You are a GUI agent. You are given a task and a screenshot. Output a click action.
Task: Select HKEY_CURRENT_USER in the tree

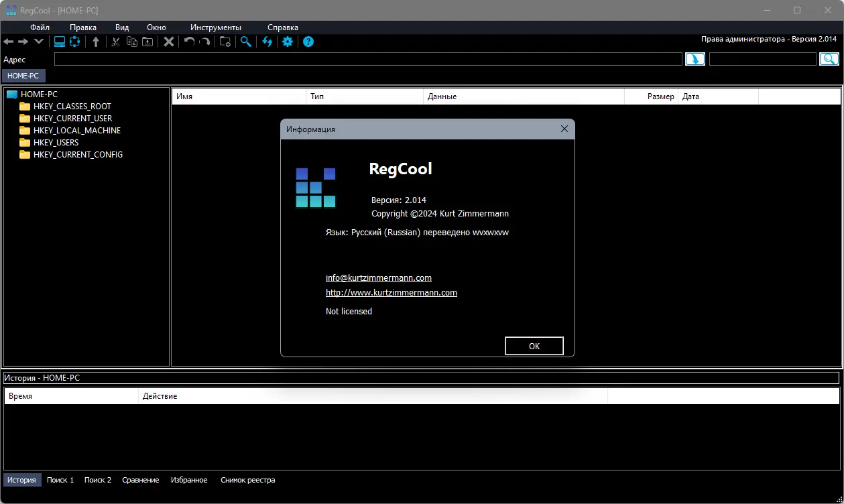point(72,119)
